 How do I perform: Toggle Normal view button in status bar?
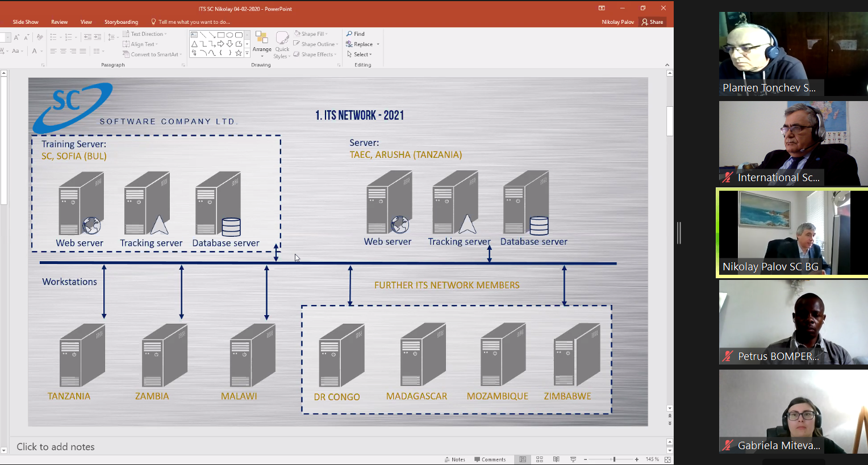click(523, 459)
